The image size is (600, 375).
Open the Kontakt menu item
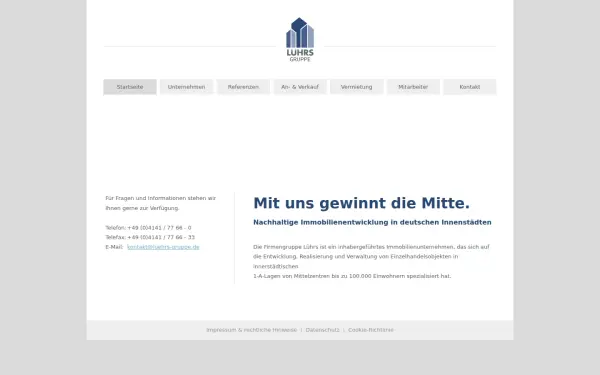click(x=470, y=87)
